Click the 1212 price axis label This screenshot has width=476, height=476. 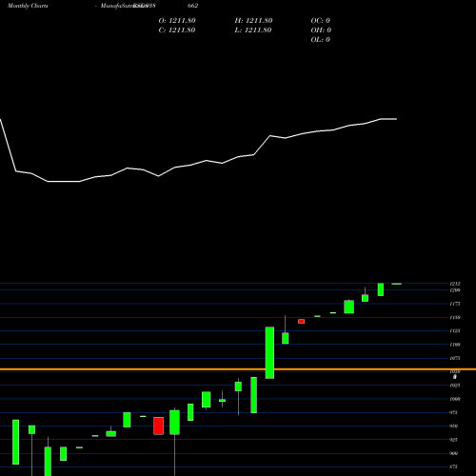(455, 284)
